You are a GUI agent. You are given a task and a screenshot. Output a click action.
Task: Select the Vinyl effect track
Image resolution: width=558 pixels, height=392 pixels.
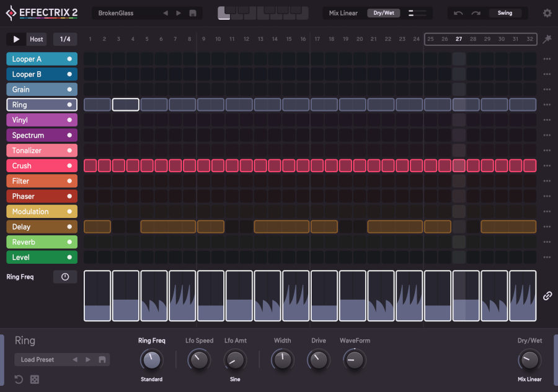[37, 120]
